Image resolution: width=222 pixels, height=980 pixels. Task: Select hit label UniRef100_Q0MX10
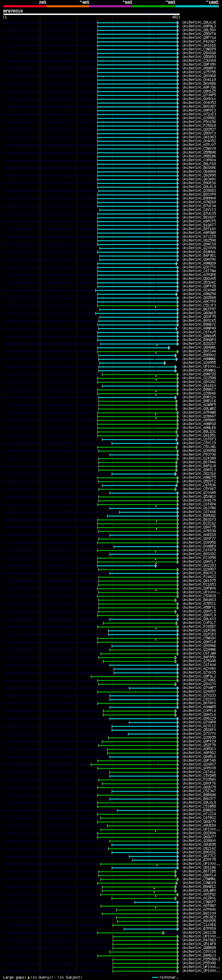[x=199, y=99]
